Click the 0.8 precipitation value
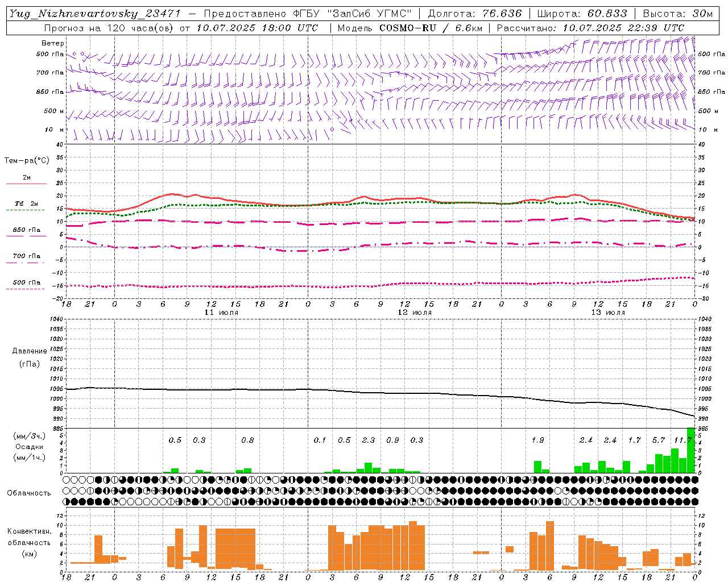Screen dimensions: 728x582 click(247, 440)
